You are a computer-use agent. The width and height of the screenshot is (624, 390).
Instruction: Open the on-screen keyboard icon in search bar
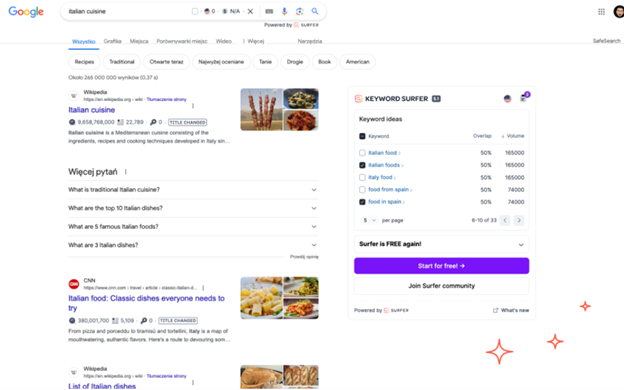[x=269, y=12]
